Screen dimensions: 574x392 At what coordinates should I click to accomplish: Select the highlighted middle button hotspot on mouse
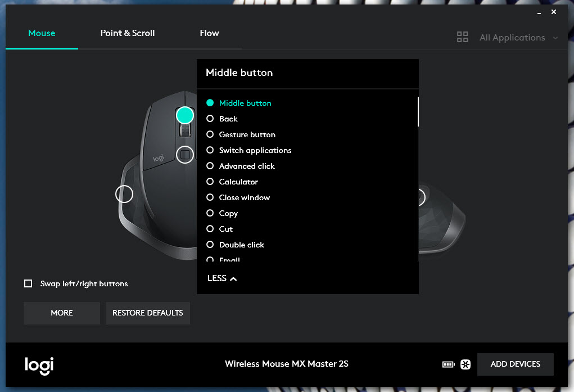tap(185, 115)
